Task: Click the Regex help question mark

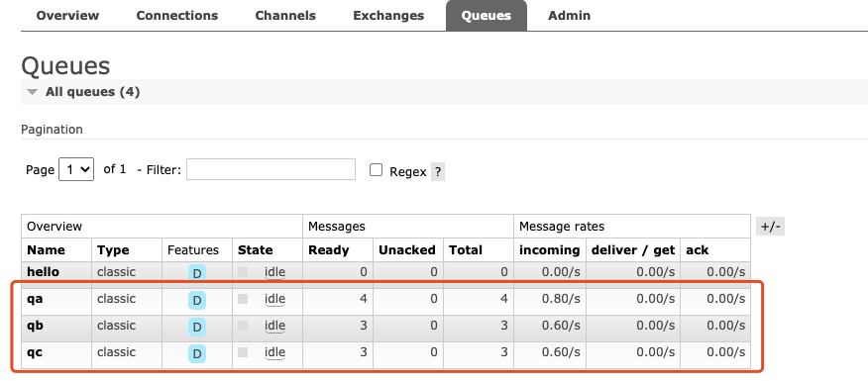Action: pos(437,171)
